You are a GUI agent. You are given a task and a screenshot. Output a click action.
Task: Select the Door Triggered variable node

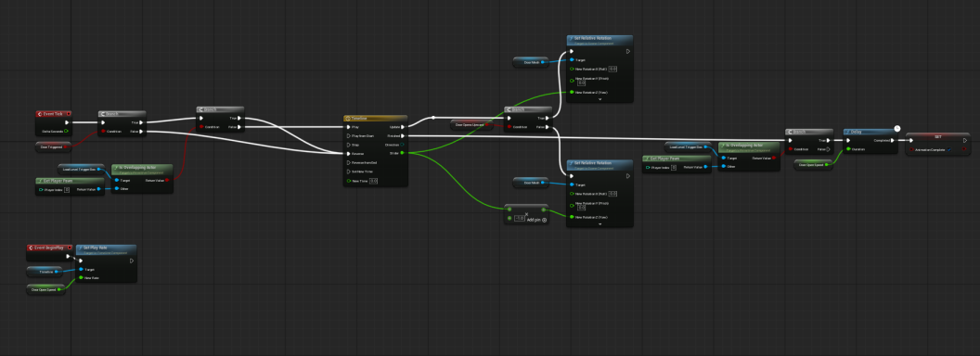click(53, 147)
